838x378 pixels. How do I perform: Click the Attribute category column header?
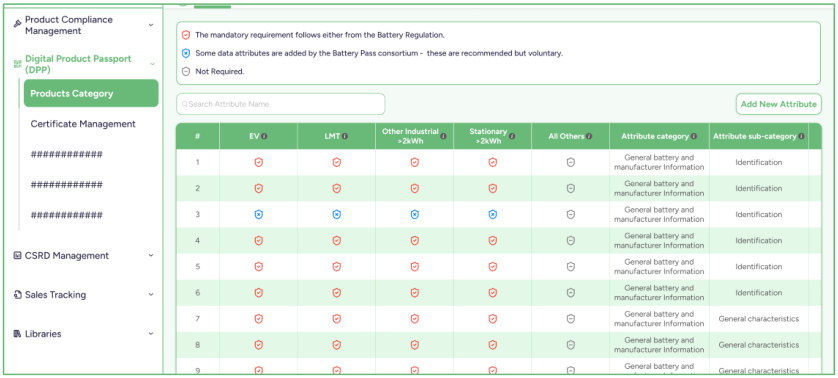[659, 136]
